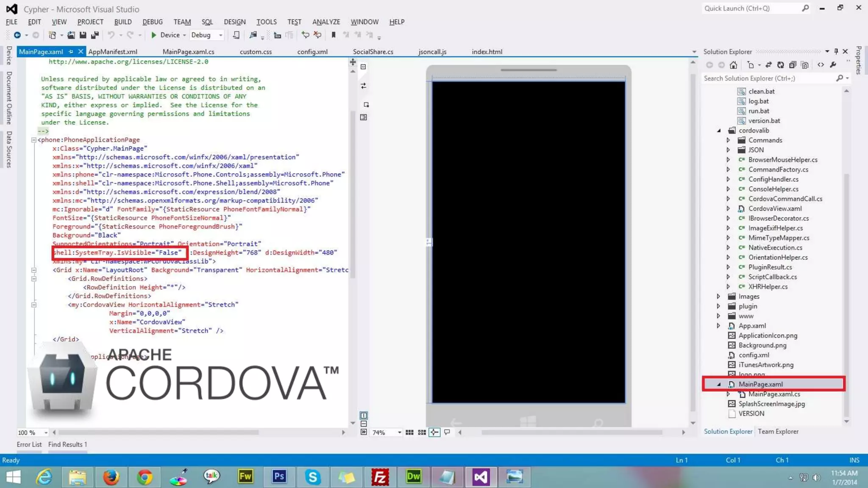Toggle the designer annotation comment icon

447,433
